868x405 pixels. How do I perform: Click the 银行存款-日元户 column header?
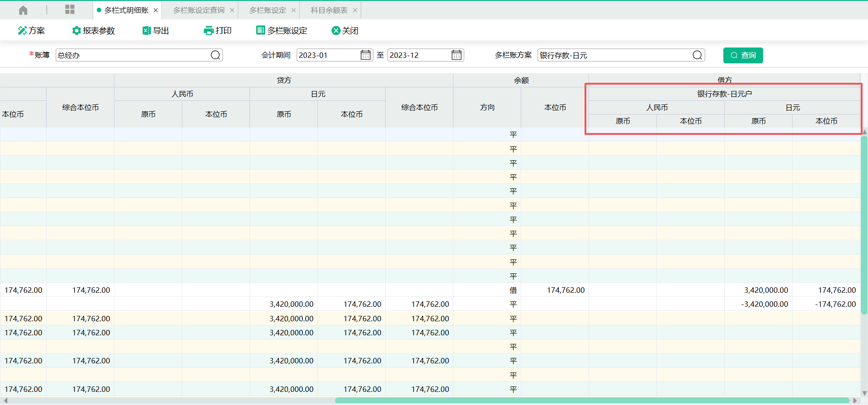click(x=724, y=94)
